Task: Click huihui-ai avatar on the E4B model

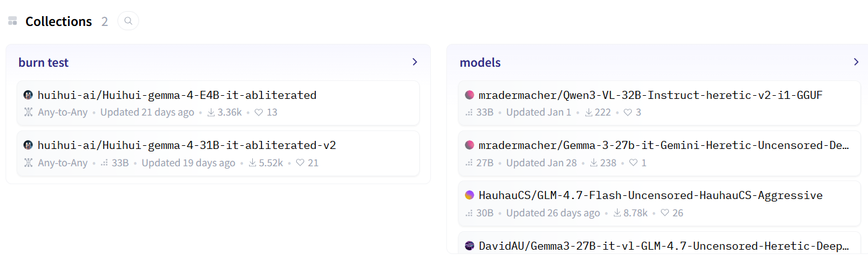Action: 28,95
